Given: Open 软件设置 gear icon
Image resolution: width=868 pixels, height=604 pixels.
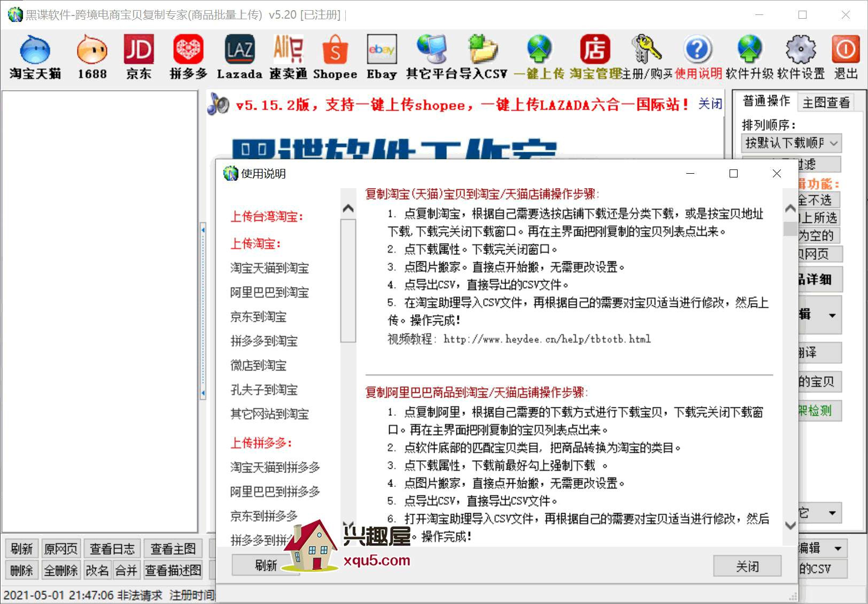Looking at the screenshot, I should point(801,57).
